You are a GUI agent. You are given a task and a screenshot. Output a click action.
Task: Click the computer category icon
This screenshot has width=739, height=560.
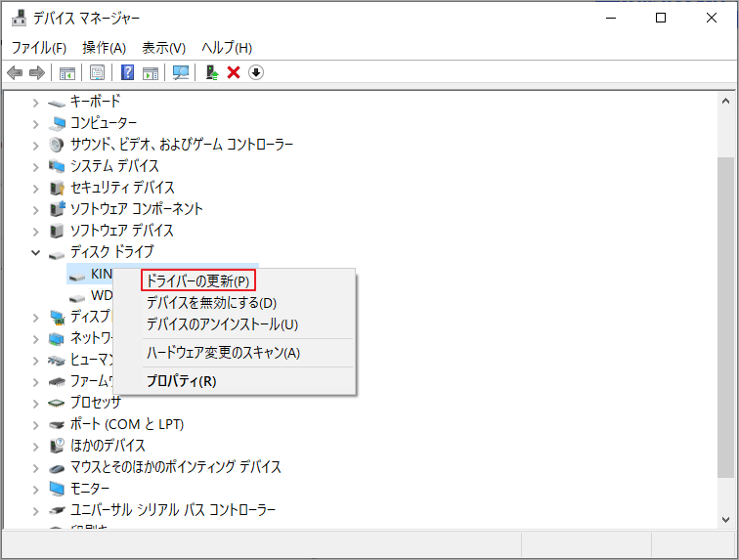pyautogui.click(x=57, y=123)
